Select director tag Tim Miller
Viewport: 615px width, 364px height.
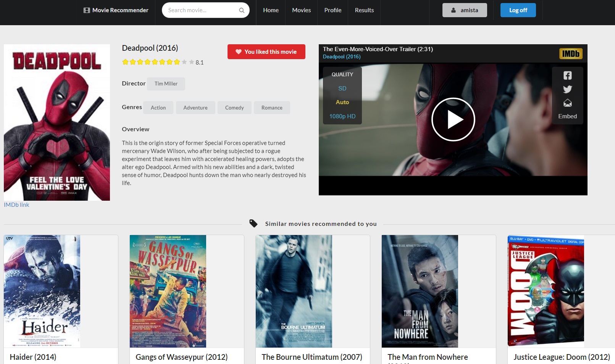coord(166,84)
